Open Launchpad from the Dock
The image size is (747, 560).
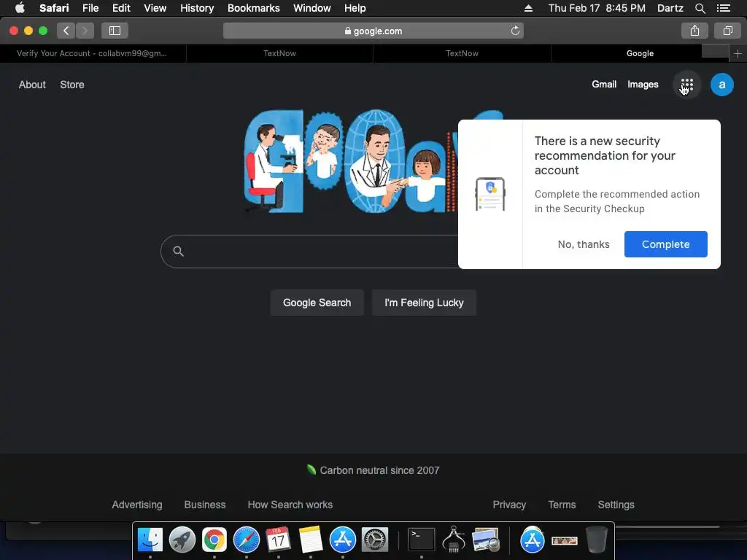coord(182,540)
